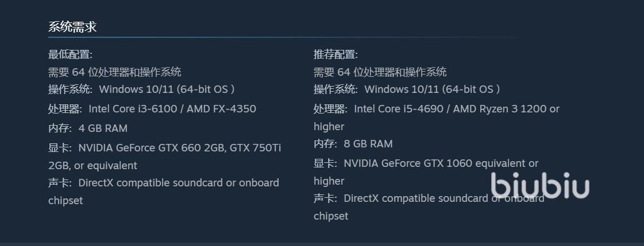Click the GTX 1060 equivalent graphics text
The image size is (644, 246).
click(441, 163)
